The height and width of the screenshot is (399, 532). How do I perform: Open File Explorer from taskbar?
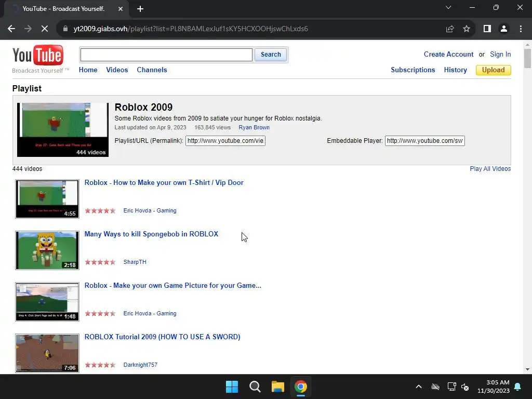coord(277,387)
